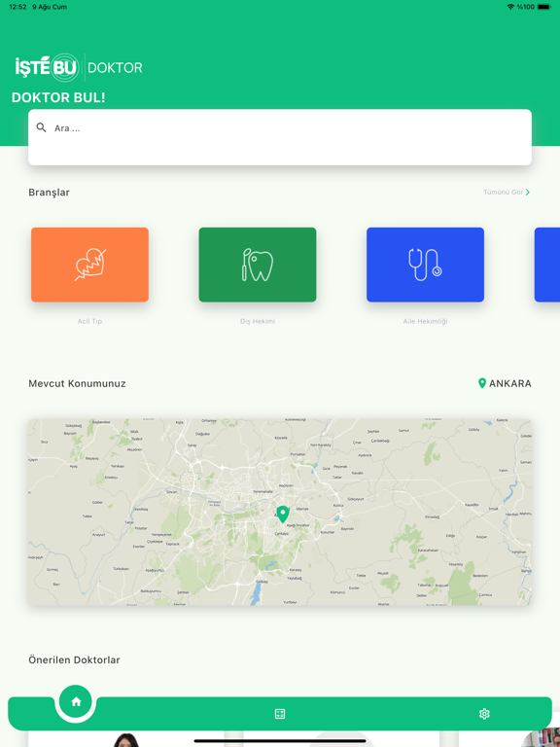Image resolution: width=560 pixels, height=747 pixels.
Task: Open the Acil Tıp branch card
Action: pyautogui.click(x=89, y=265)
